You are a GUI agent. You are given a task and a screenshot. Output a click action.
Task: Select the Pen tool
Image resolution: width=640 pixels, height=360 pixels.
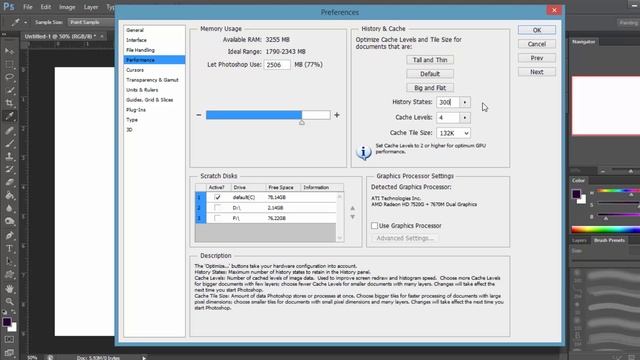(x=9, y=236)
